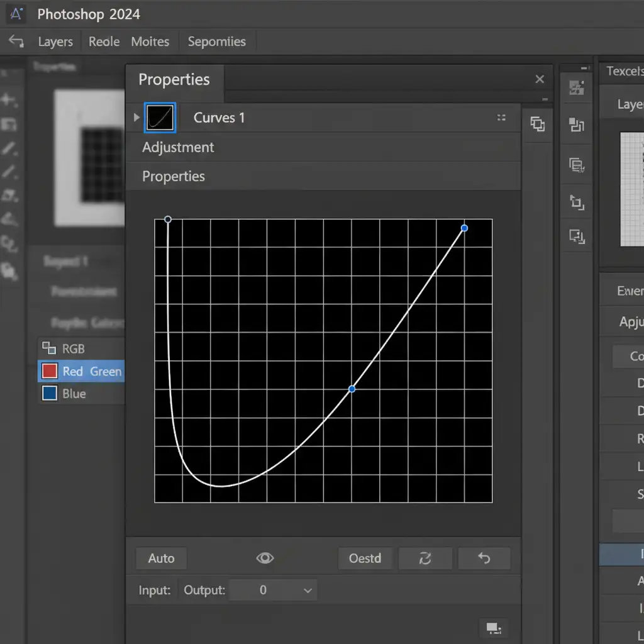Toggle the eye visibility icon
644x644 pixels.
(x=265, y=558)
